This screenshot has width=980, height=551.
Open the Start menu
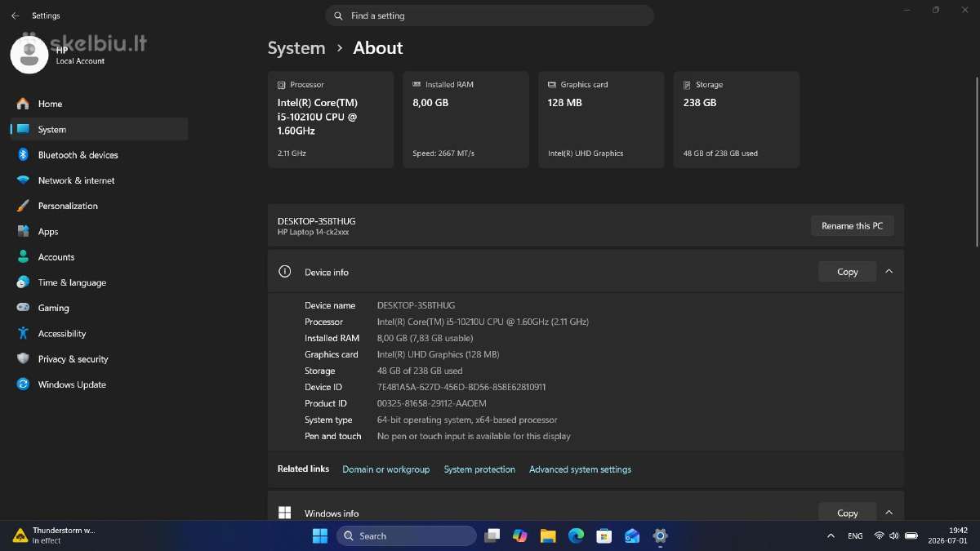(319, 536)
